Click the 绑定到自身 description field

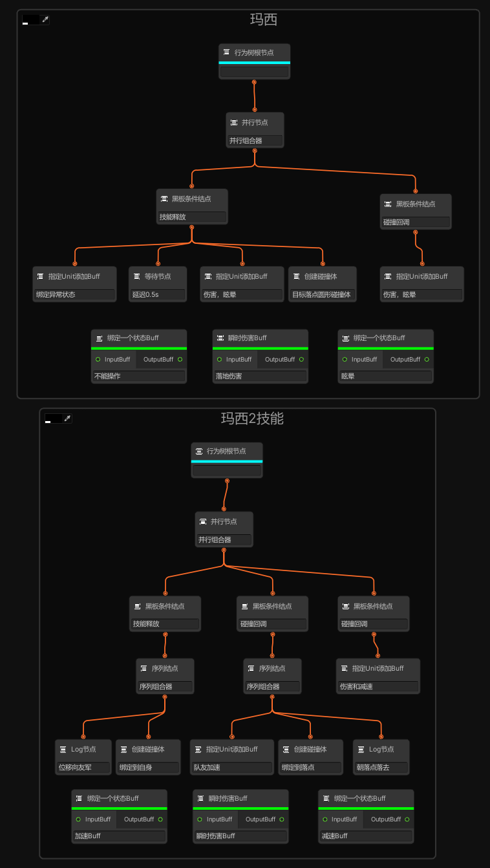point(148,768)
